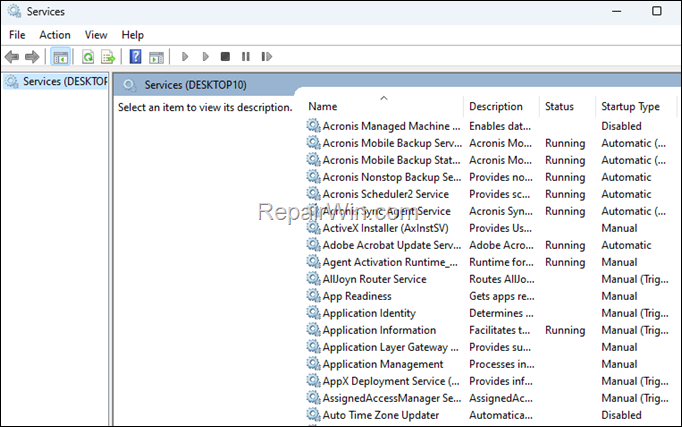Select Acronis Scheduler2 Service name

[385, 194]
